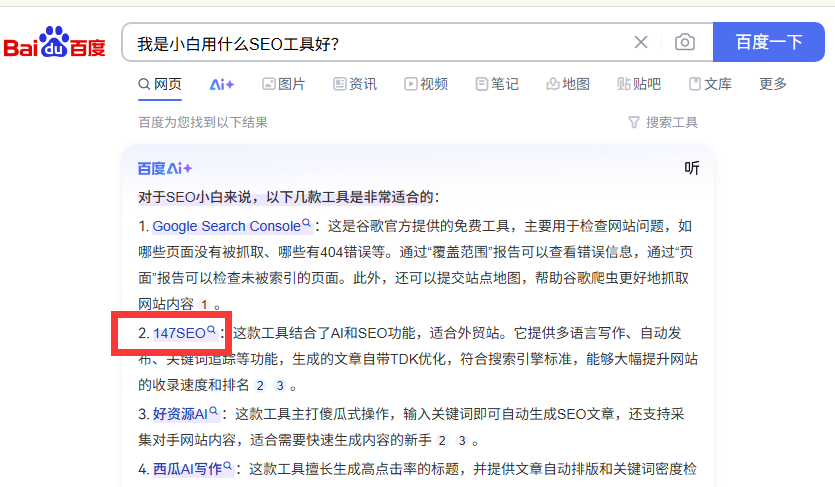835x487 pixels.
Task: Open image search via camera icon
Action: point(685,42)
